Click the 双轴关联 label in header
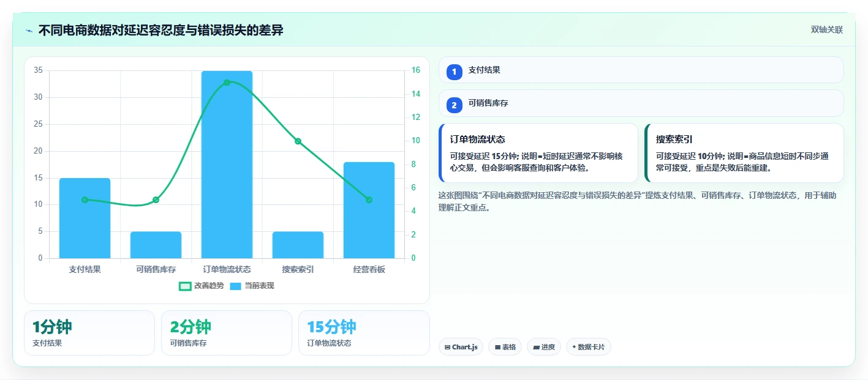 (827, 30)
